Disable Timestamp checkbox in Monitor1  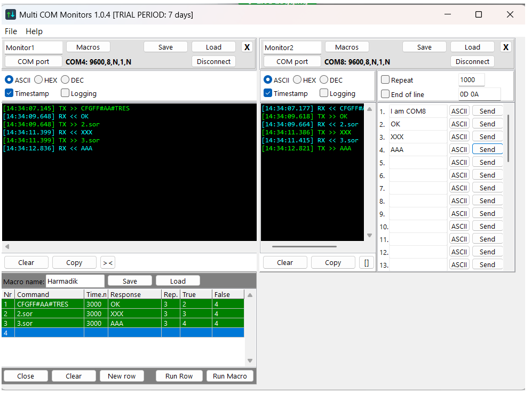(x=9, y=93)
